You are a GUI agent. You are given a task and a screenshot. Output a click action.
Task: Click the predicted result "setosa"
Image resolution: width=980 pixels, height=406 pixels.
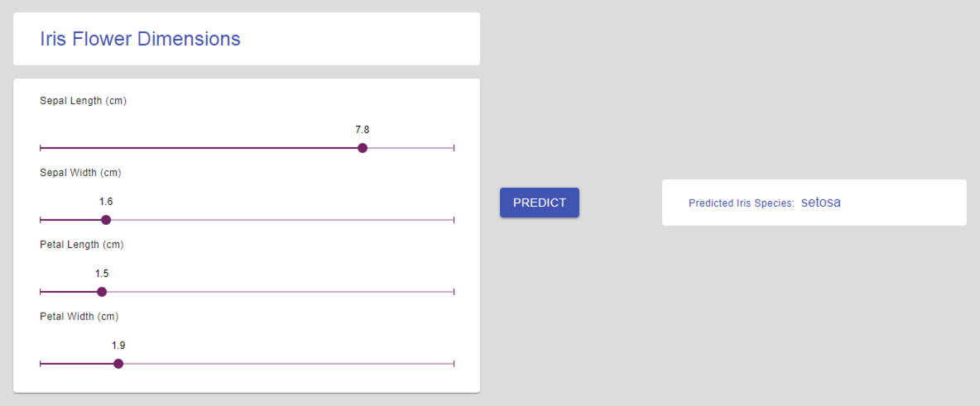click(x=820, y=203)
